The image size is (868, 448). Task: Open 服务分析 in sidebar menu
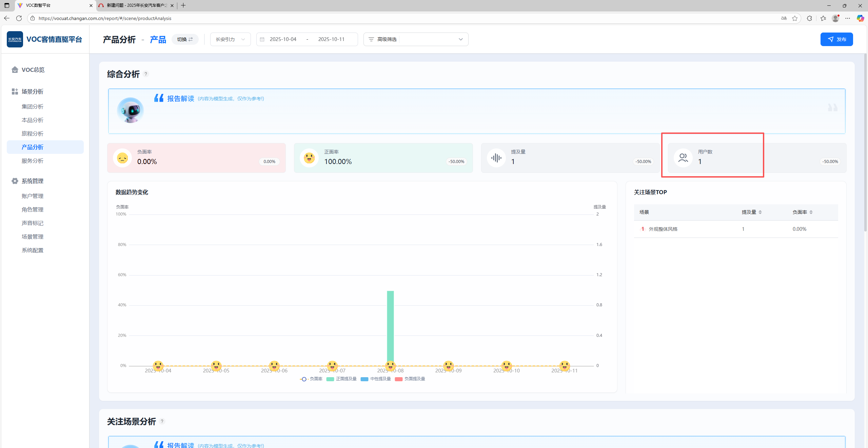[33, 161]
